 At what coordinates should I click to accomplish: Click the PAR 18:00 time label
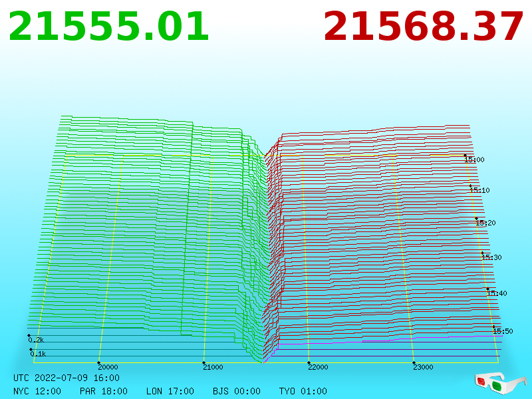104,391
